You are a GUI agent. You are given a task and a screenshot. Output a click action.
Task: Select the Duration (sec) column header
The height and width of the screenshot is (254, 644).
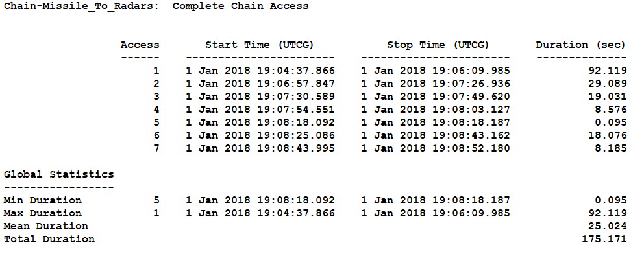(581, 45)
